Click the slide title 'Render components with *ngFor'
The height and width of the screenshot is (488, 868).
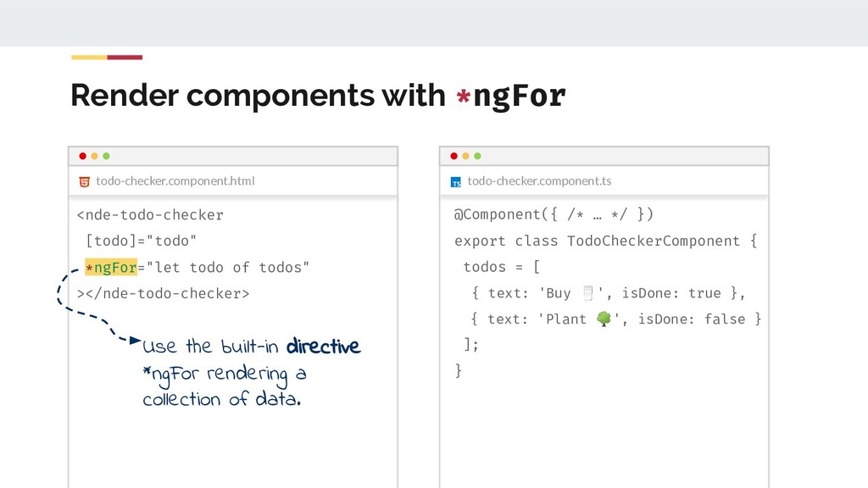[317, 97]
